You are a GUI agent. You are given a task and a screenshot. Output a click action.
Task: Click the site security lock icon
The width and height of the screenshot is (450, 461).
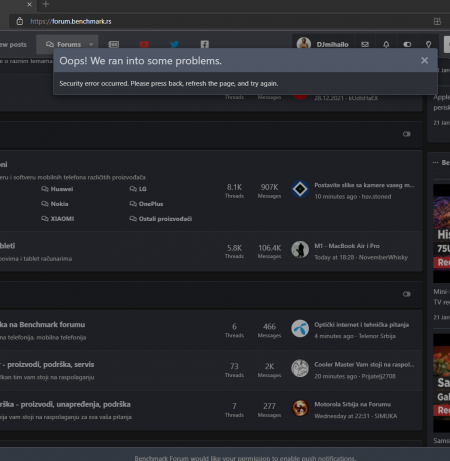[20, 21]
